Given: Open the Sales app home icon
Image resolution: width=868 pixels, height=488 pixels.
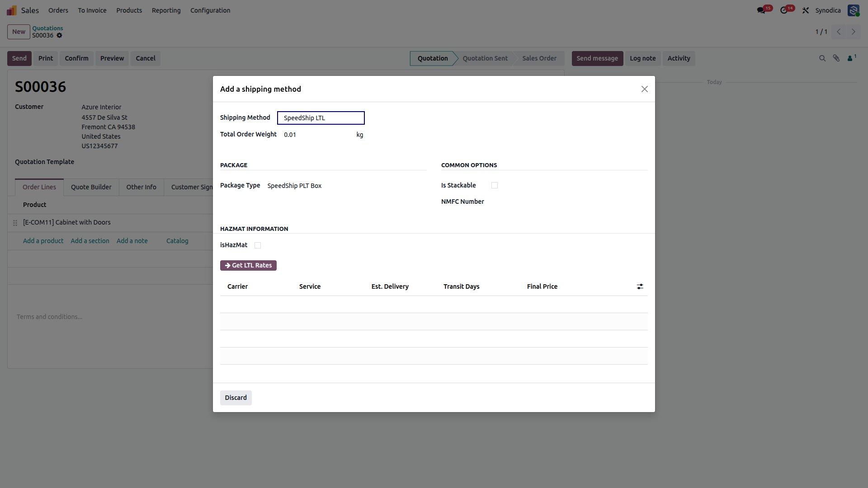Looking at the screenshot, I should (12, 10).
